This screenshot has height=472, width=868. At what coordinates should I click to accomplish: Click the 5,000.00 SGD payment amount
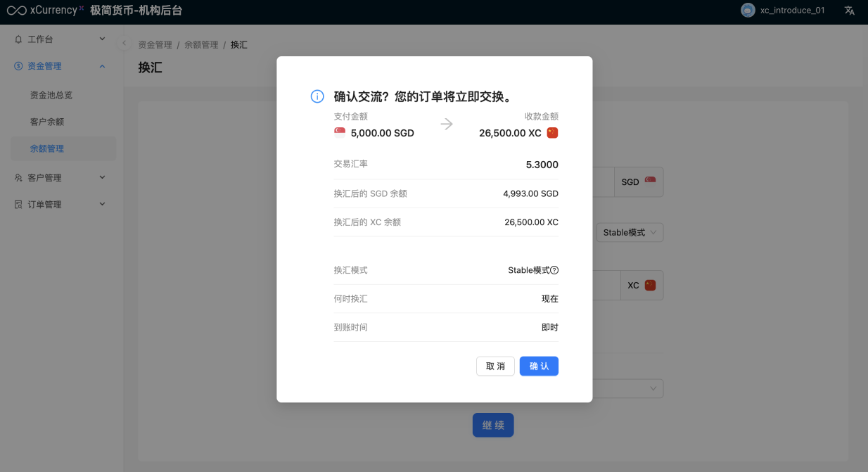[x=383, y=133]
